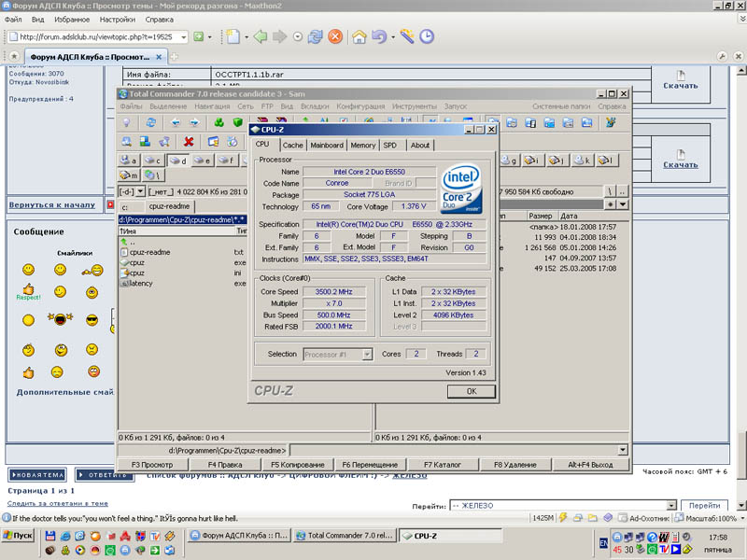Open the Настройки menu in Maxthon
This screenshot has width=747, height=560.
click(118, 20)
